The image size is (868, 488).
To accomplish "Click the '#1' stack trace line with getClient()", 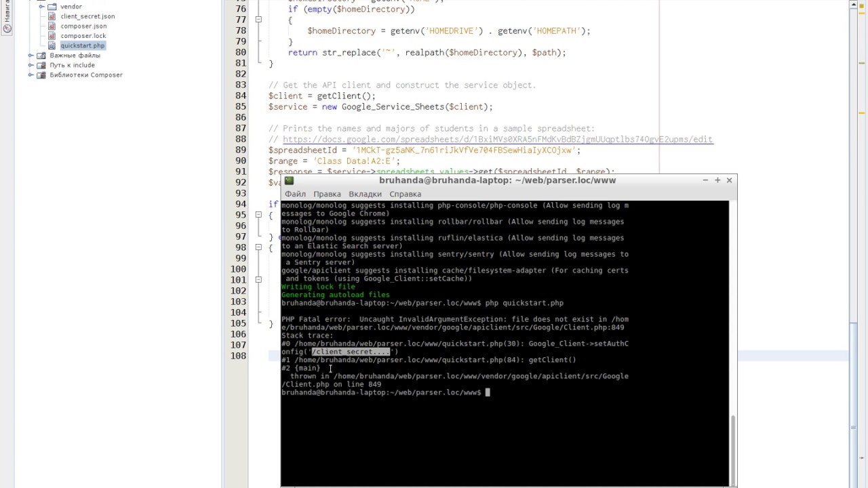I will pyautogui.click(x=429, y=360).
